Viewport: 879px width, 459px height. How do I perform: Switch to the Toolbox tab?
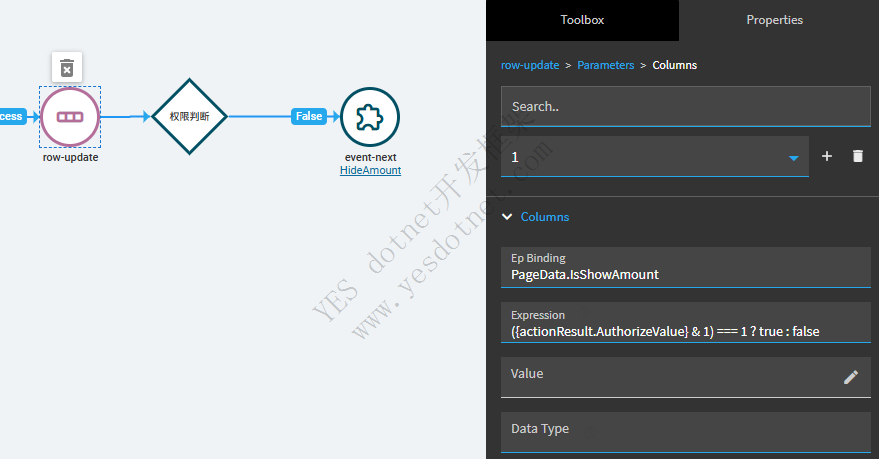coord(581,20)
